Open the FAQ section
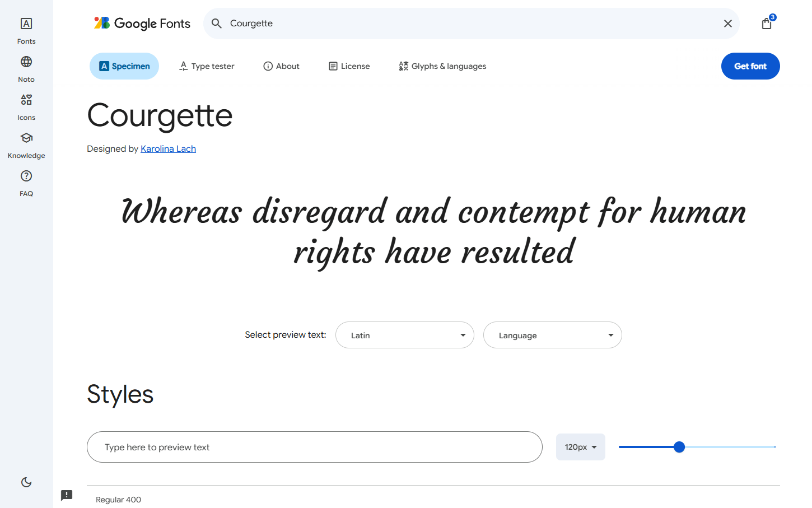 click(x=26, y=181)
